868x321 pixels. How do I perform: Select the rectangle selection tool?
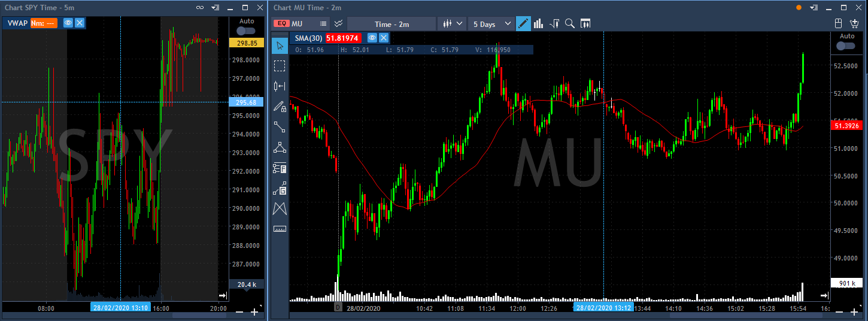280,66
